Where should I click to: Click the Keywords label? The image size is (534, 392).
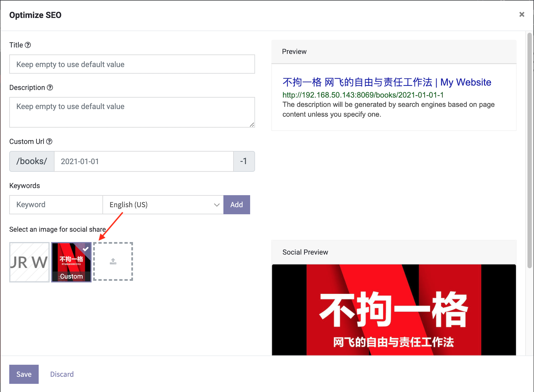(25, 186)
